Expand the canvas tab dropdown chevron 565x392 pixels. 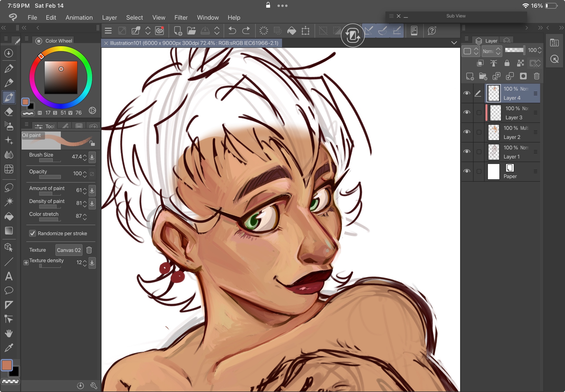pos(454,43)
